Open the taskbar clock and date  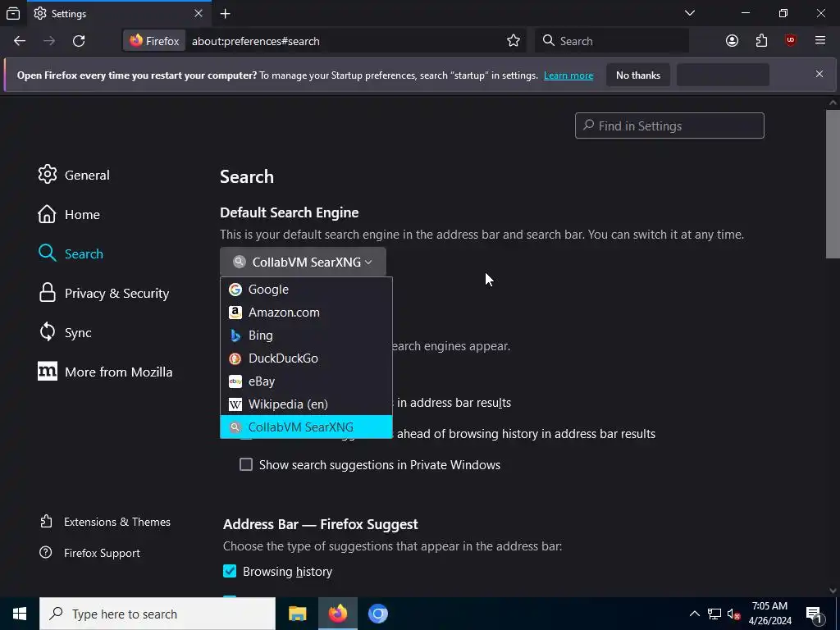click(x=769, y=614)
